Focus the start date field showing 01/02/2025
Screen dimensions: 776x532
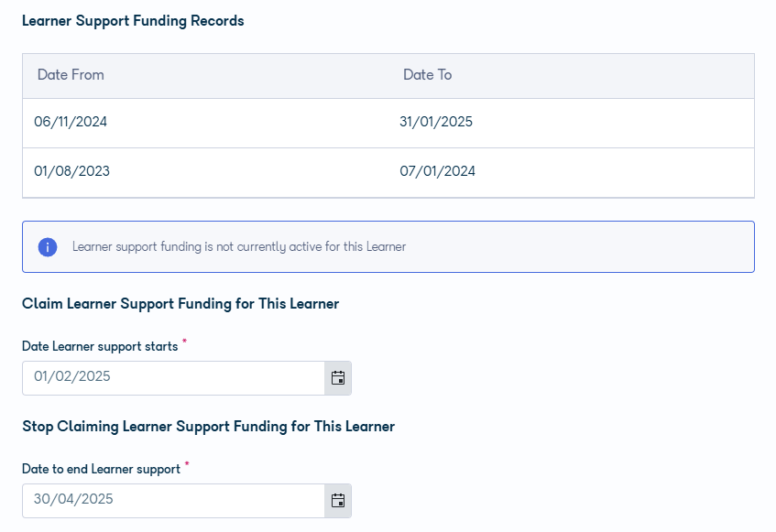[x=174, y=378]
